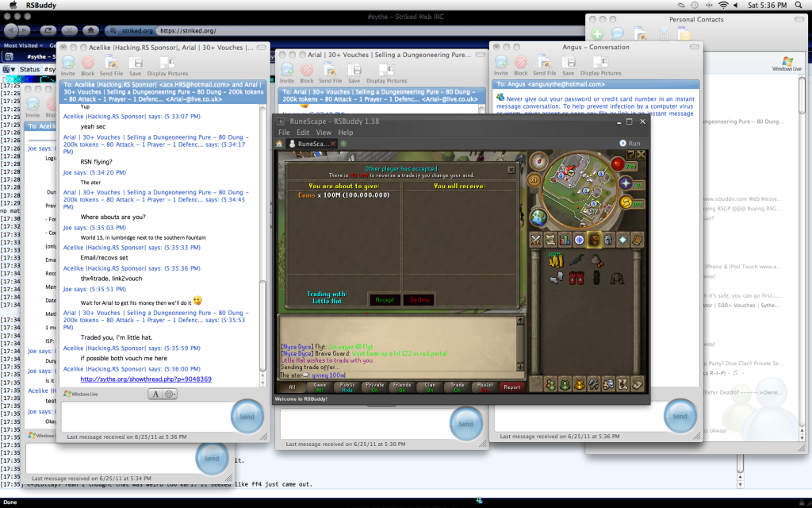The height and width of the screenshot is (508, 812).
Task: Click the RSBuddy home icon tab
Action: click(x=279, y=144)
